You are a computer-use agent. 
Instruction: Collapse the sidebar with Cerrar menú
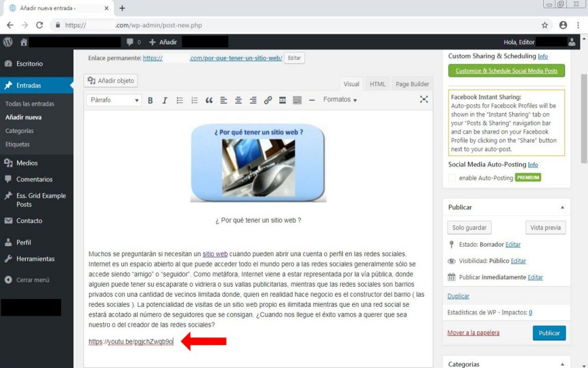coord(32,280)
